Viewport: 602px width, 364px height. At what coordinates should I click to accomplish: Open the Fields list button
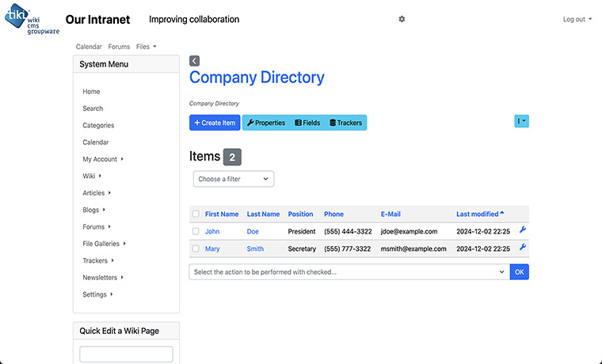click(x=307, y=123)
